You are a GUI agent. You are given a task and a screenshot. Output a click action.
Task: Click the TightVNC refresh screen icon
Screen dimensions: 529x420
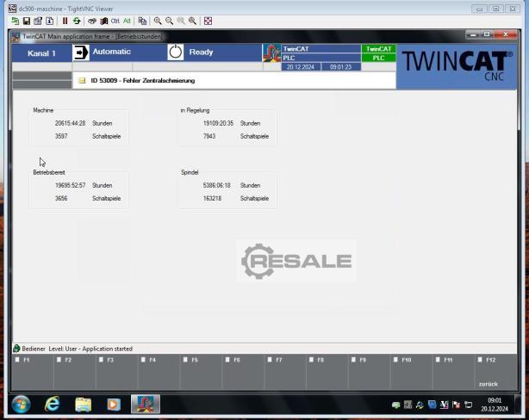click(77, 21)
